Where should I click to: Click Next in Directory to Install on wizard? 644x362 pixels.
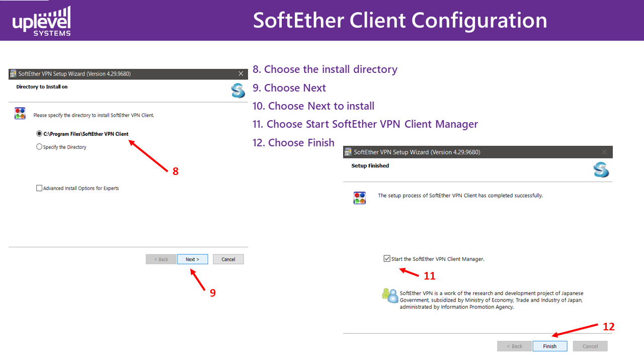pyautogui.click(x=193, y=259)
